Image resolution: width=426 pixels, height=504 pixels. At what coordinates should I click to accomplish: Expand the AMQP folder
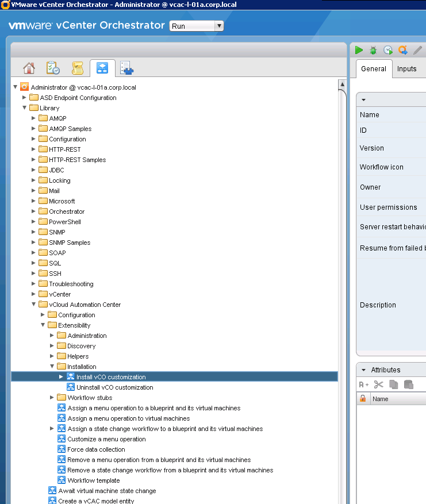33,118
